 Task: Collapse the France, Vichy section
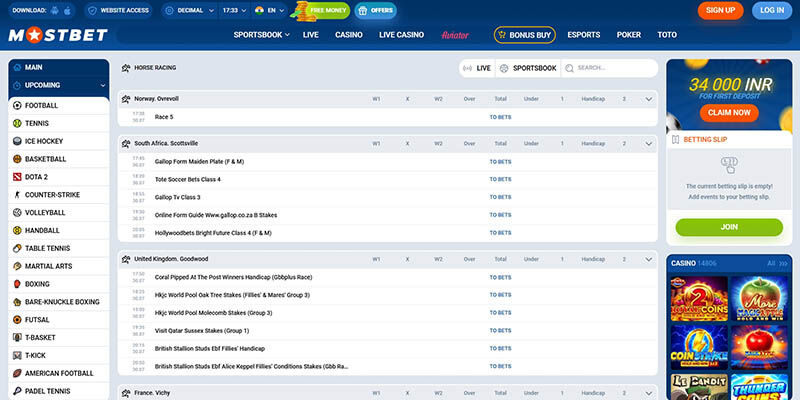649,393
